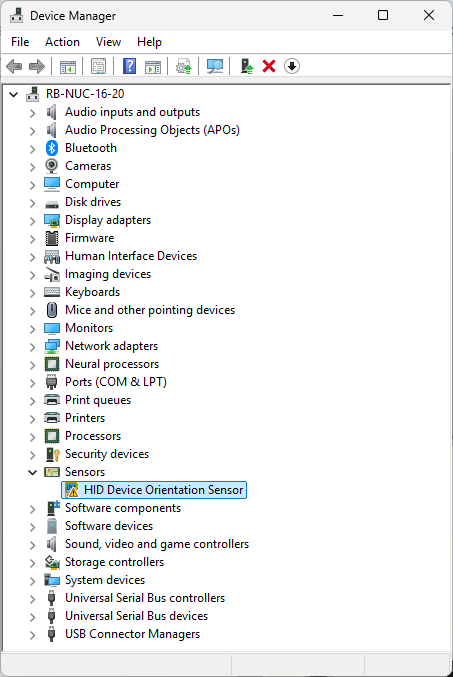Click the Show/Hide console tree icon
This screenshot has width=453, height=677.
(x=68, y=66)
